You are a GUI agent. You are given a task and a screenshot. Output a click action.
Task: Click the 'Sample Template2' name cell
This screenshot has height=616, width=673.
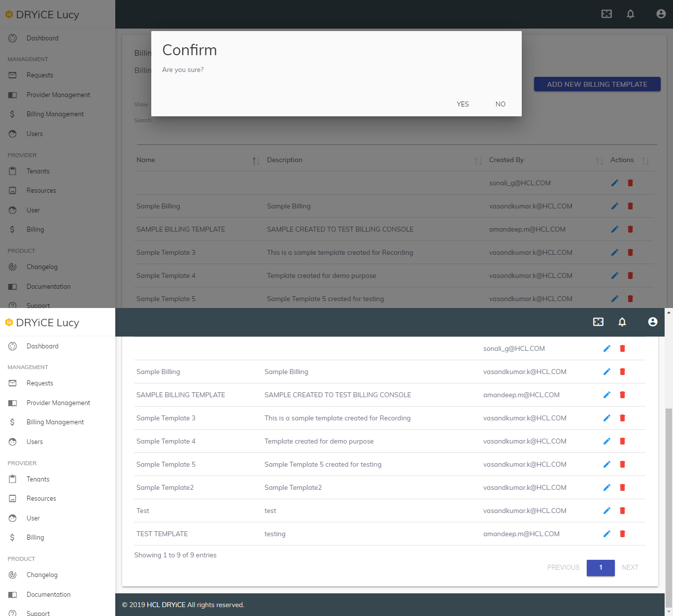click(165, 488)
